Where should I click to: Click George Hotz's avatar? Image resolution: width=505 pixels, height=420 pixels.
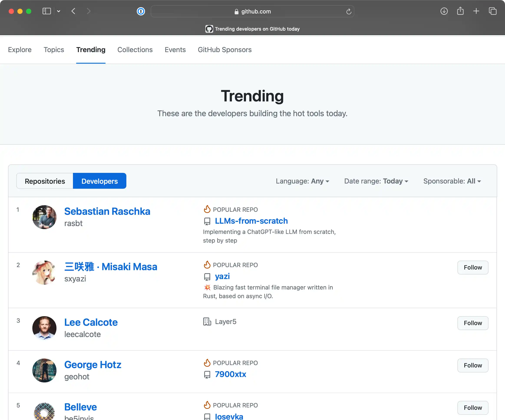pos(45,370)
